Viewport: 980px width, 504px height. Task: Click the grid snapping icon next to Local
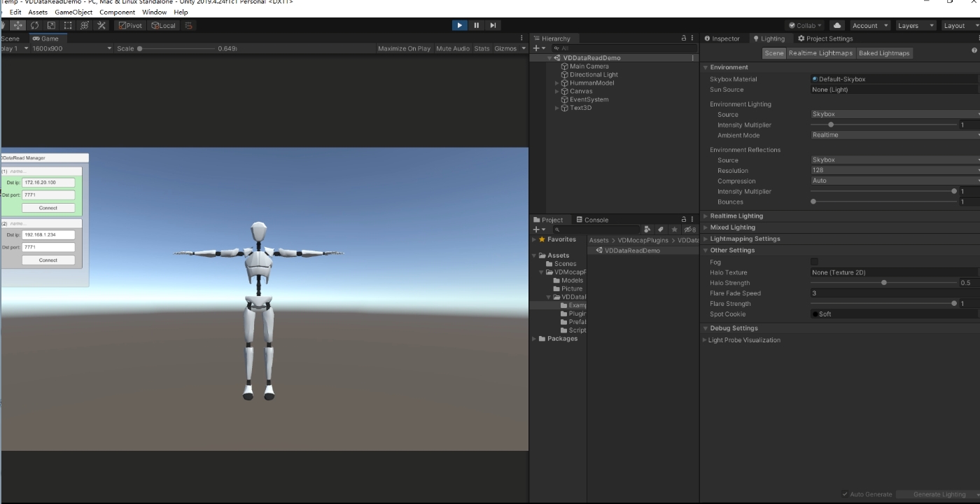click(x=189, y=25)
